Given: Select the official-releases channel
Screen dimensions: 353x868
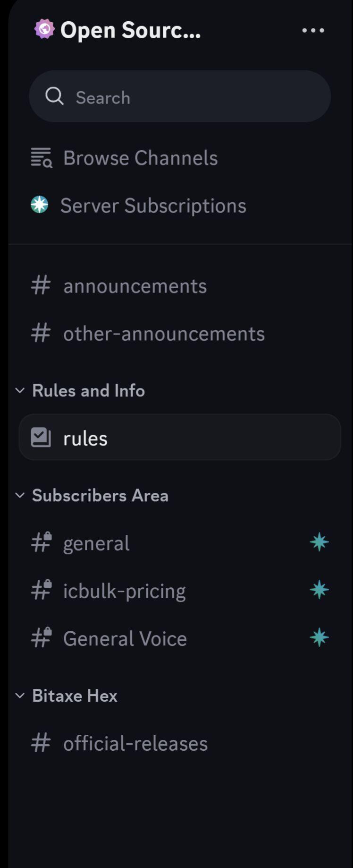Looking at the screenshot, I should click(179, 743).
